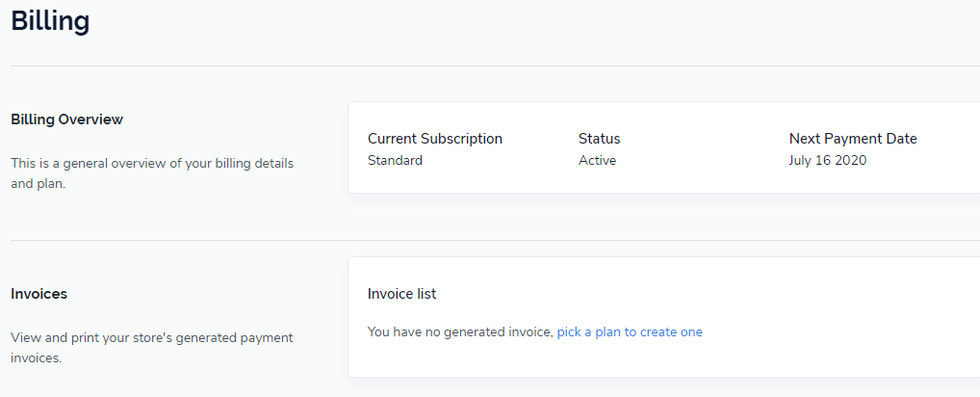Select the Standard subscription value

tap(395, 161)
